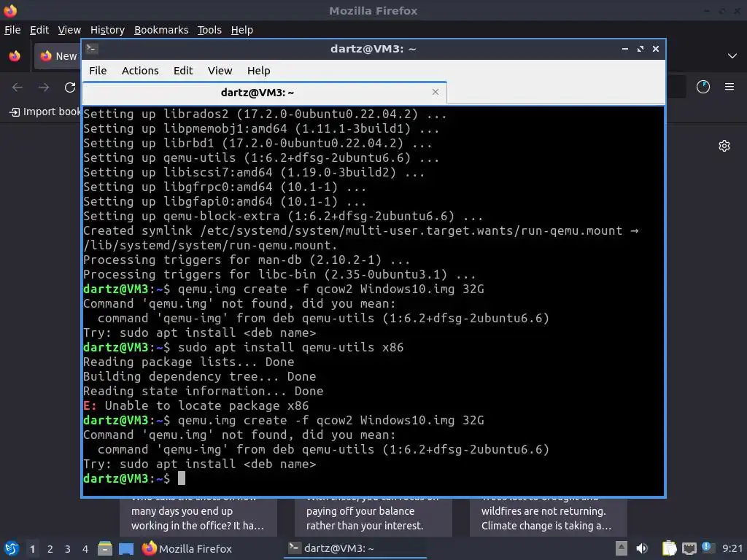Open Firefox Help menu
This screenshot has height=560, width=747.
tap(242, 30)
